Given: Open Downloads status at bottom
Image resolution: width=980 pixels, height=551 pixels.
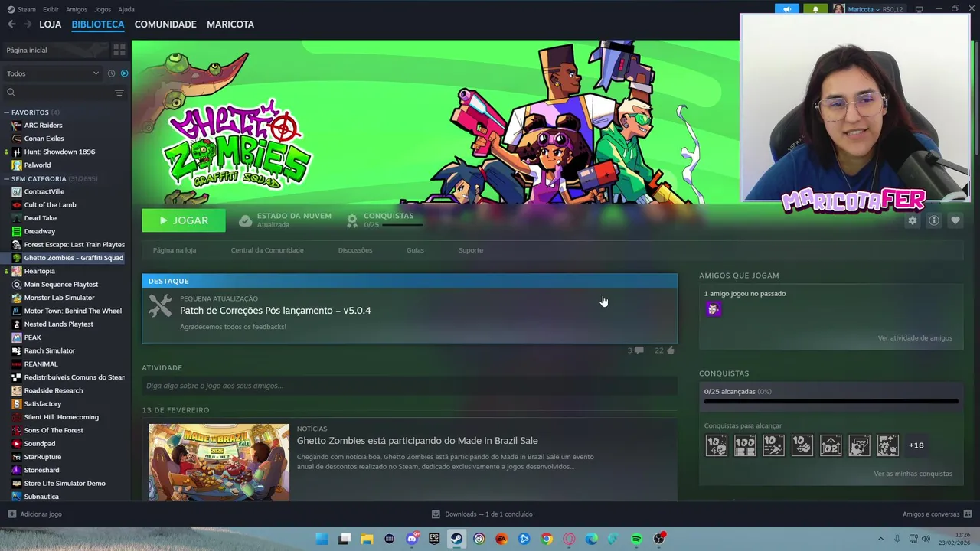Looking at the screenshot, I should click(482, 514).
